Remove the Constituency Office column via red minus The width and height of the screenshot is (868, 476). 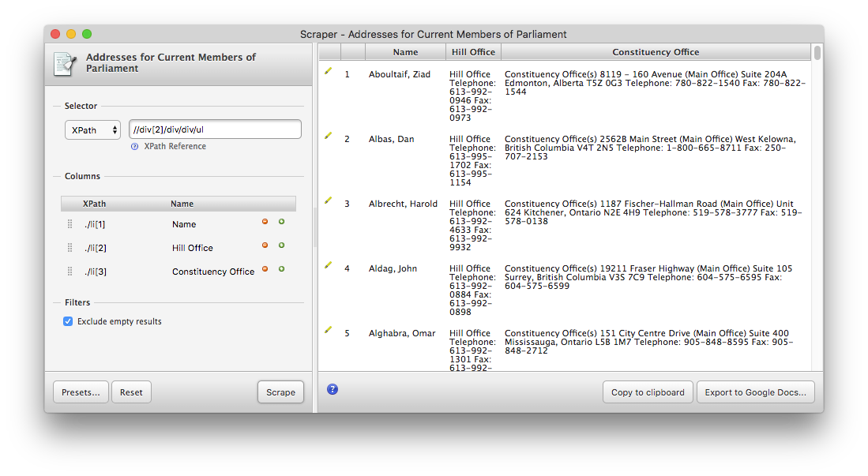pos(265,269)
